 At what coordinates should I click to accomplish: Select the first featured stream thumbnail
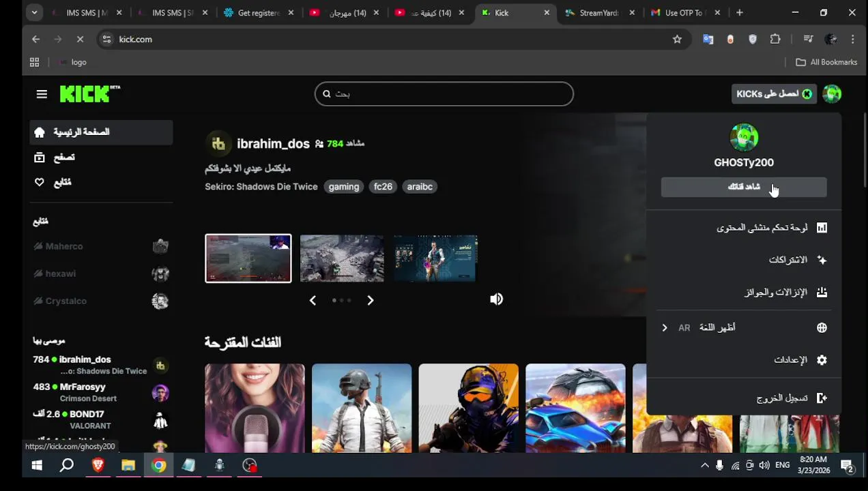[248, 258]
